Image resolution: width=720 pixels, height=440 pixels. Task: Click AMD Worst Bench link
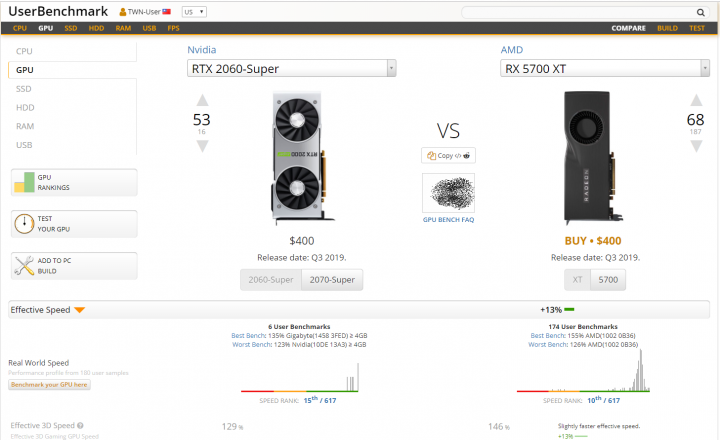click(x=548, y=344)
